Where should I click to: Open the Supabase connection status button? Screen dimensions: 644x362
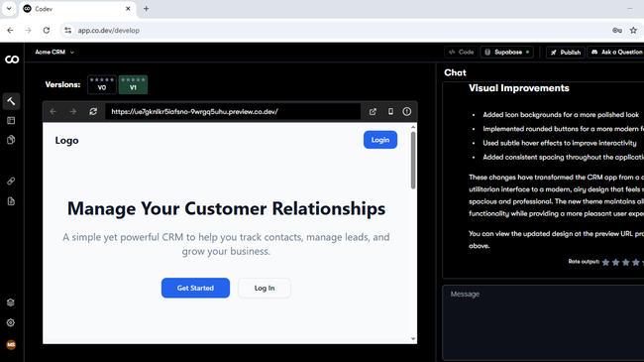pos(507,53)
